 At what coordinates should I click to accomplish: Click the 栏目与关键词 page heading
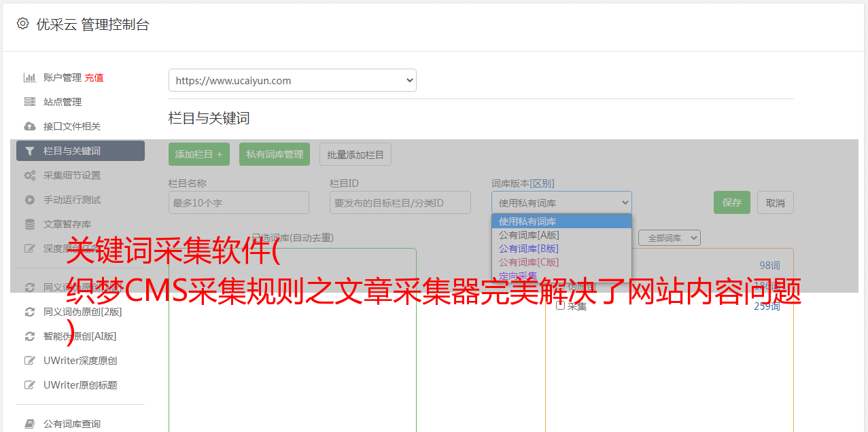[x=209, y=118]
